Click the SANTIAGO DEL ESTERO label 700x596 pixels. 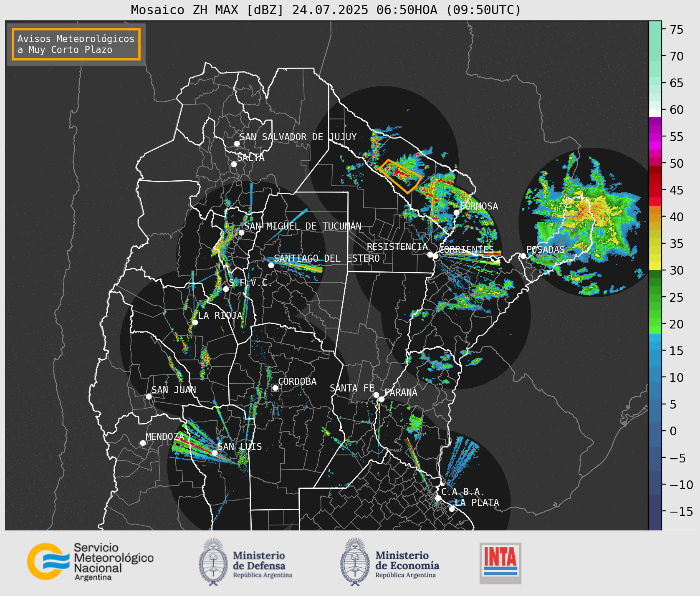(x=327, y=258)
